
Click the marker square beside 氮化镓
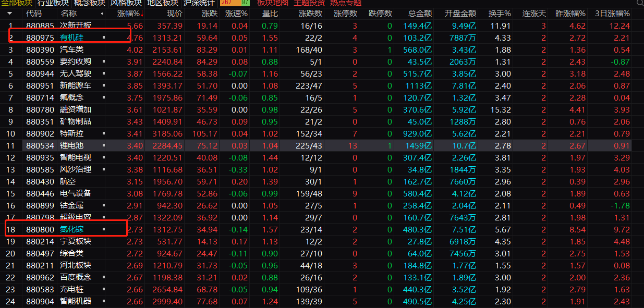(x=104, y=229)
